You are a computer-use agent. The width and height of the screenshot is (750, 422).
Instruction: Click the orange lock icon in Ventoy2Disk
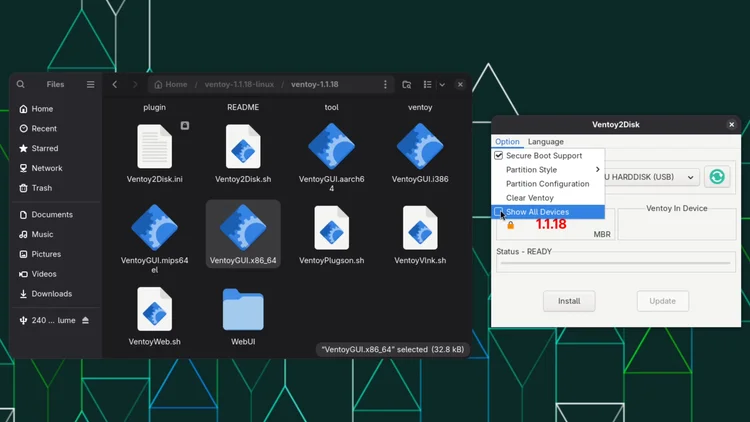click(x=510, y=225)
